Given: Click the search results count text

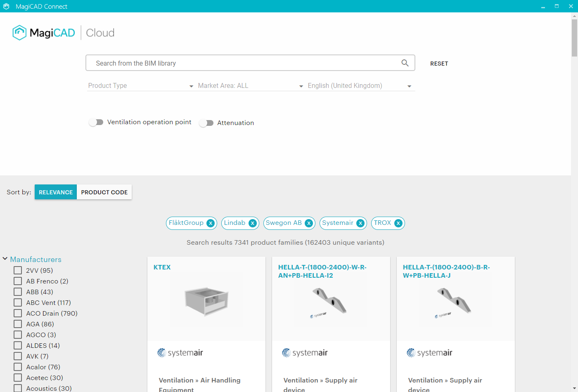Looking at the screenshot, I should [285, 242].
